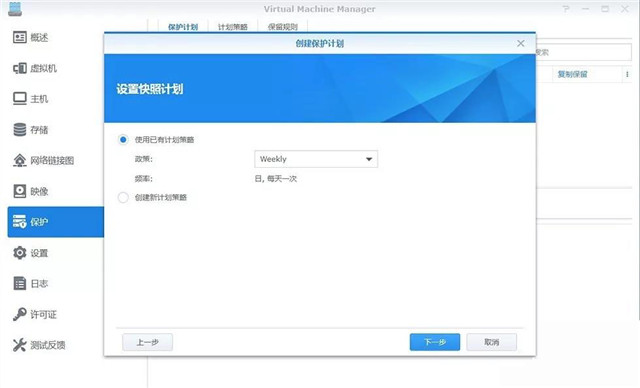Switch to the 计划策略 tab
This screenshot has height=388, width=640.
coord(233,27)
